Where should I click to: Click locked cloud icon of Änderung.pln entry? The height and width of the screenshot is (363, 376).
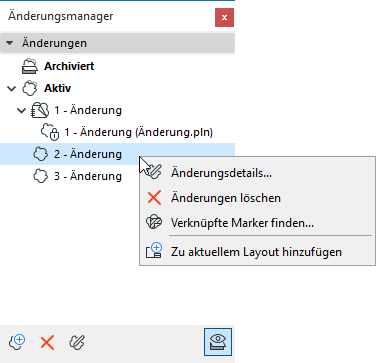(x=50, y=132)
